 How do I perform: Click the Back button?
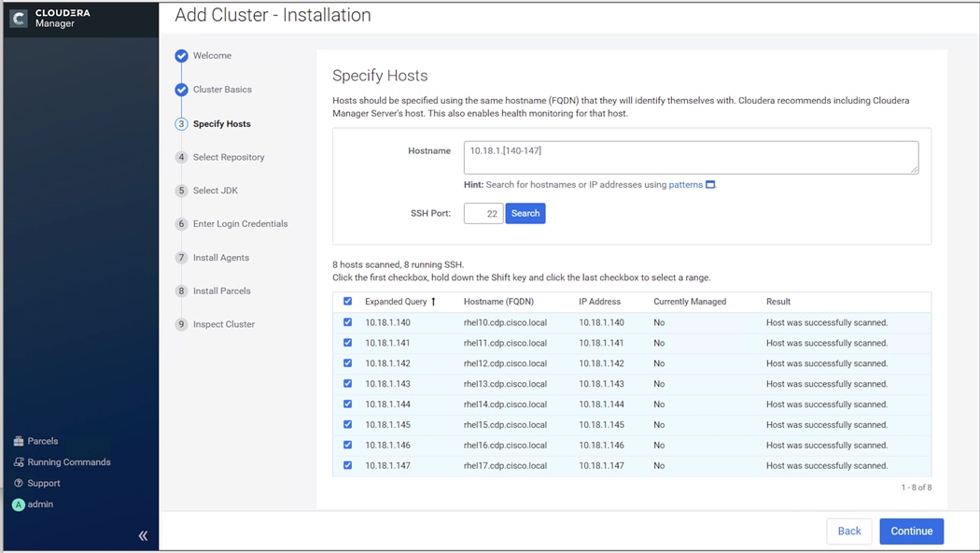849,532
